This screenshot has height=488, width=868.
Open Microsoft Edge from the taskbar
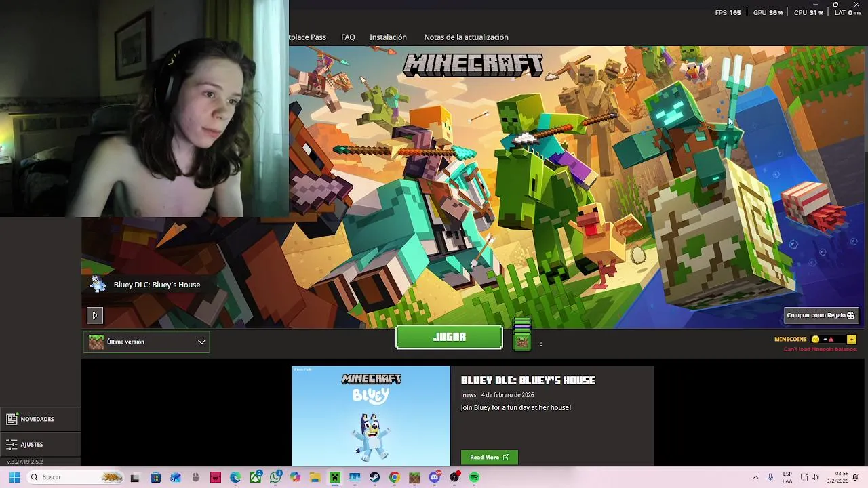click(x=235, y=477)
